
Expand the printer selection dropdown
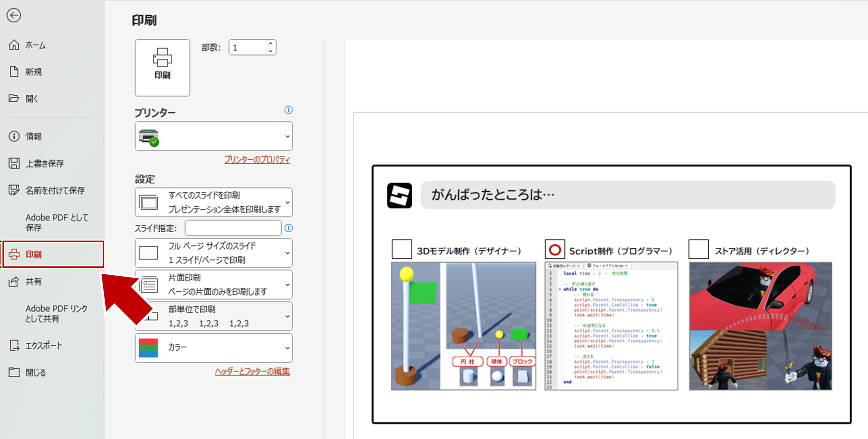(214, 136)
